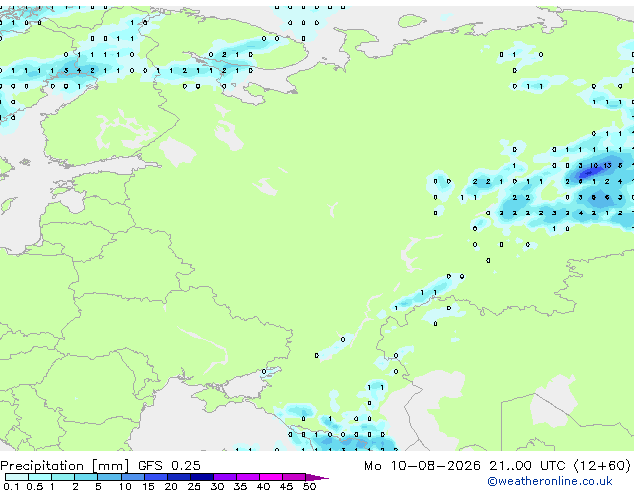634x490 pixels.
Task: Click the 2–5 mm legend color segment
Action: (x=86, y=477)
